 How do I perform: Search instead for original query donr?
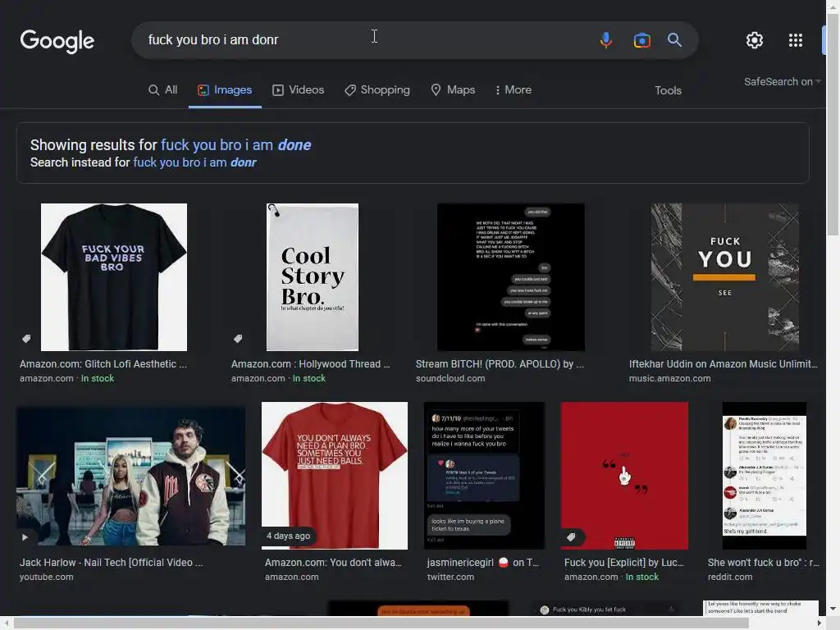[x=194, y=162]
